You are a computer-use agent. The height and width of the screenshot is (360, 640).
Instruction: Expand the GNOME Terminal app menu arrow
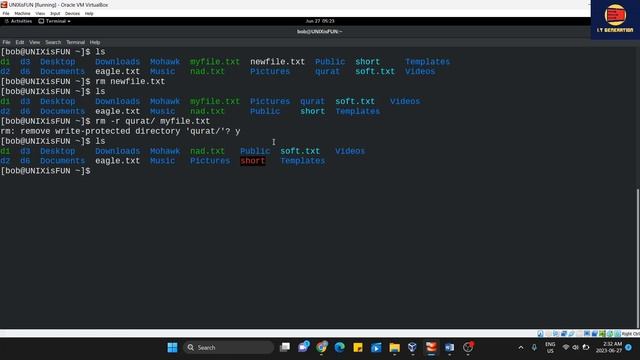pos(69,21)
